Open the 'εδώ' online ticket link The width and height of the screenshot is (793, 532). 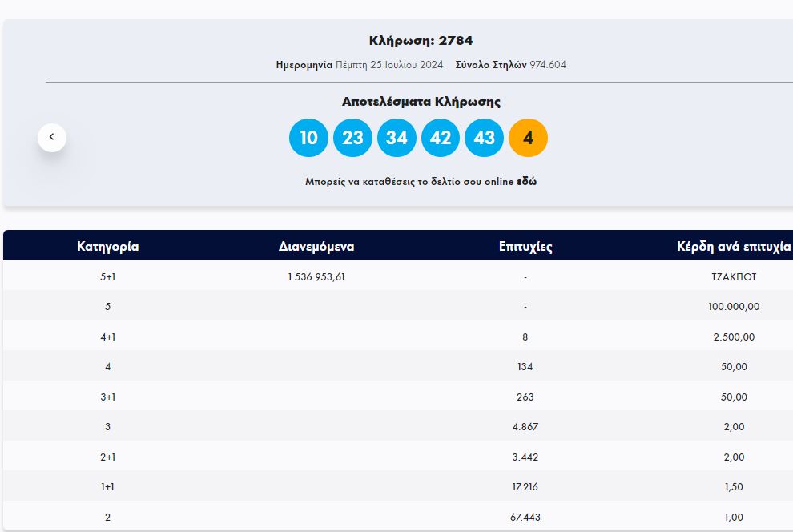coord(526,182)
